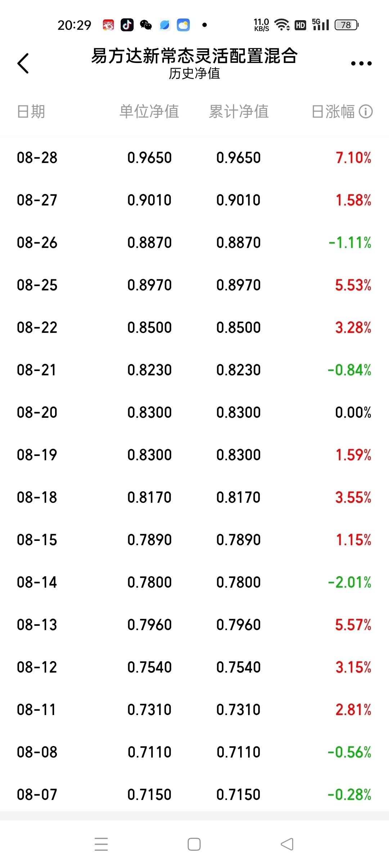This screenshot has width=389, height=868.
Task: Tap the weather app icon in status bar
Action: point(183,25)
